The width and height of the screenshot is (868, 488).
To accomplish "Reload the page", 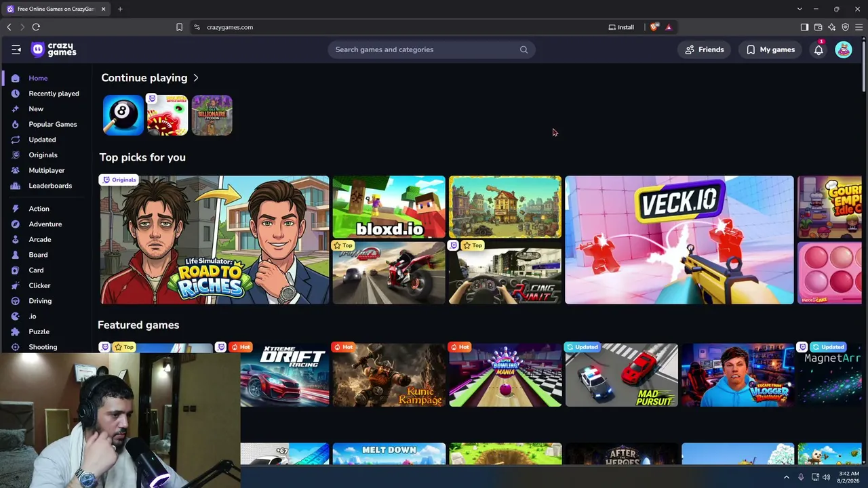I will [36, 27].
